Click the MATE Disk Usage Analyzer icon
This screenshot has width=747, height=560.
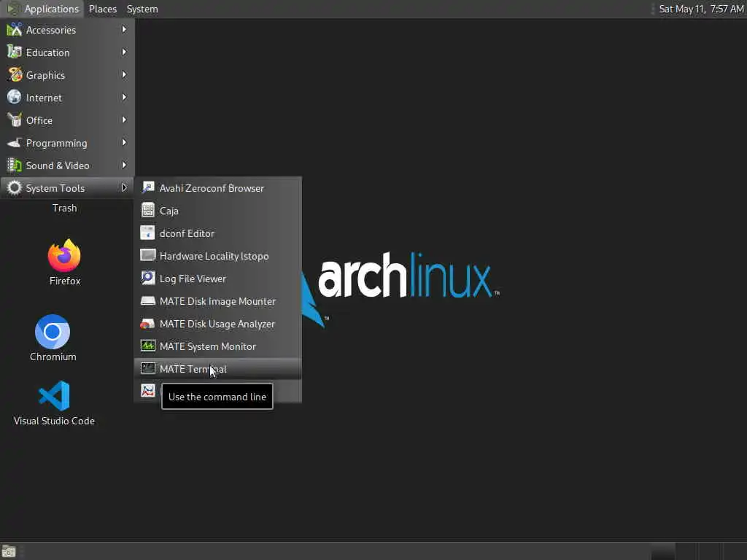[x=148, y=323]
